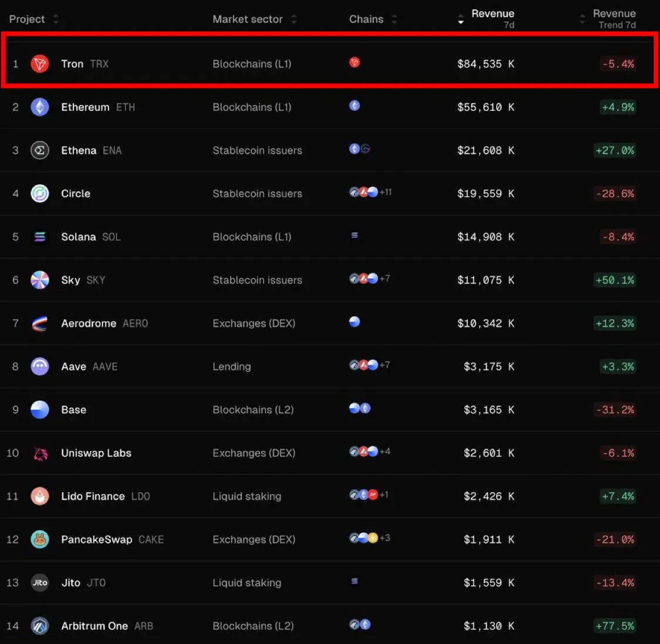Click Solana row's chain icon
The width and height of the screenshot is (660, 644).
[354, 235]
